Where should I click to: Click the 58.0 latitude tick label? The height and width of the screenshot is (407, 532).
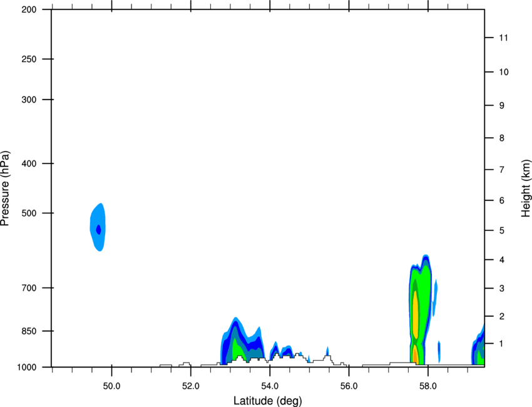[428, 386]
